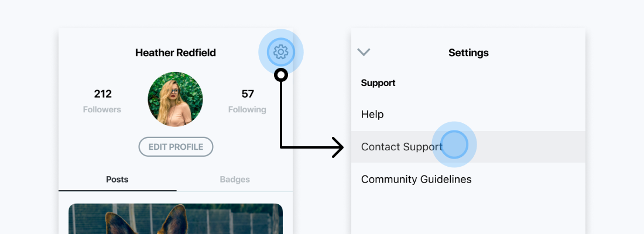The image size is (644, 234).
Task: Collapse Settings panel with the down chevron
Action: point(364,52)
